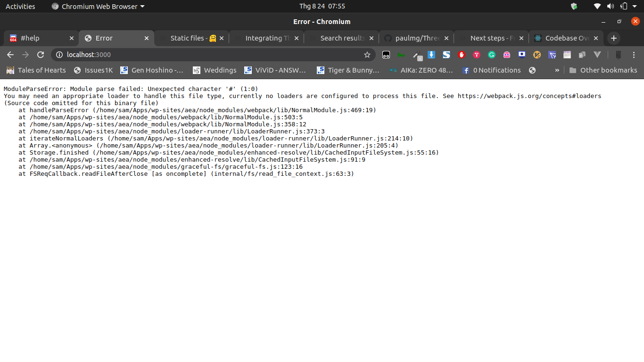The height and width of the screenshot is (362, 644).
Task: Go back using the back arrow
Action: [10, 55]
